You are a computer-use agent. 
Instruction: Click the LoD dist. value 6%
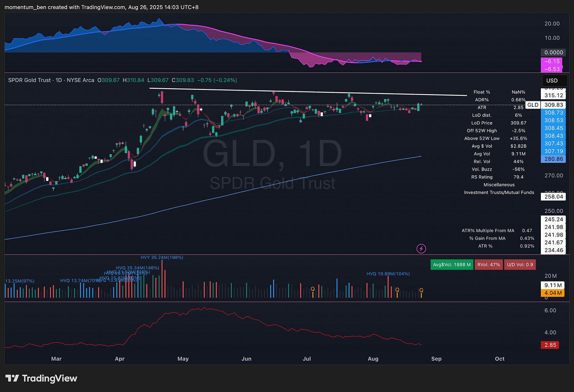click(x=518, y=115)
